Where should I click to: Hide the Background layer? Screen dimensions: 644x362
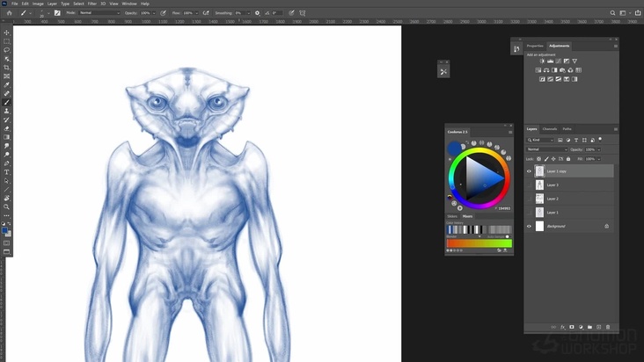coord(529,227)
